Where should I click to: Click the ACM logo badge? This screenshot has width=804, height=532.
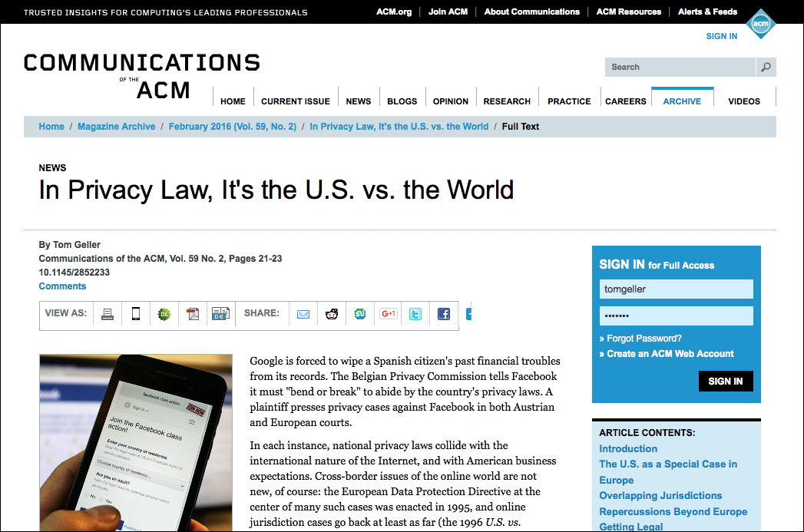[759, 25]
